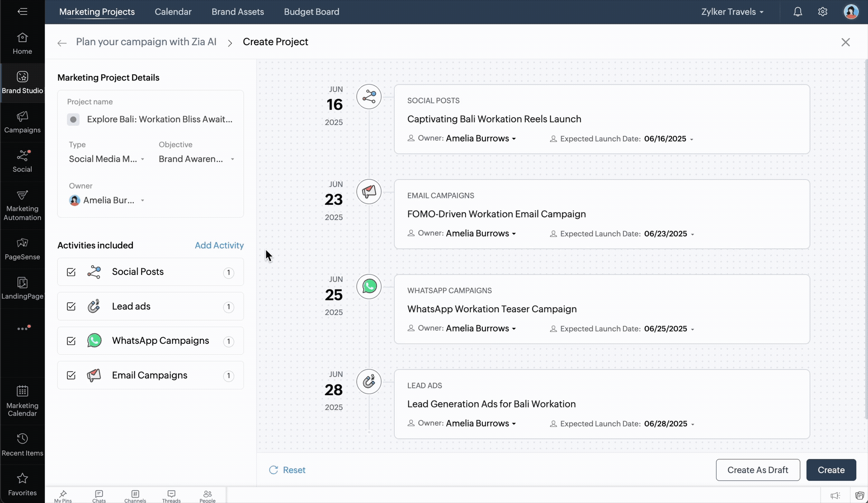Open PageSense from sidebar
Screen dimensions: 868x503
pos(22,249)
